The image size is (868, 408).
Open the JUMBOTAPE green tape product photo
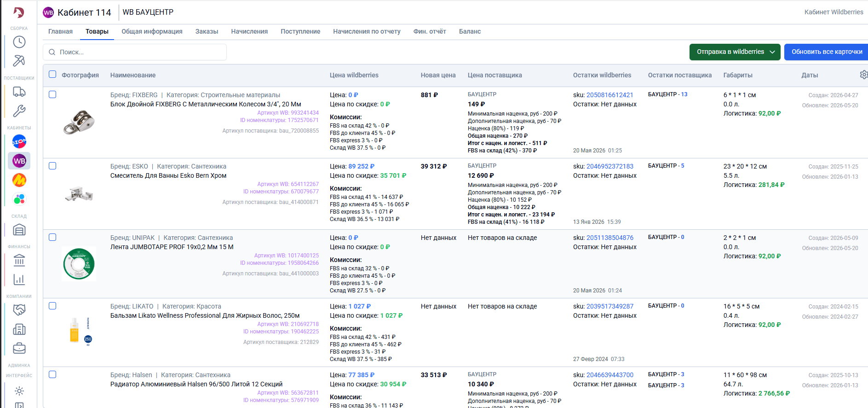coord(79,264)
